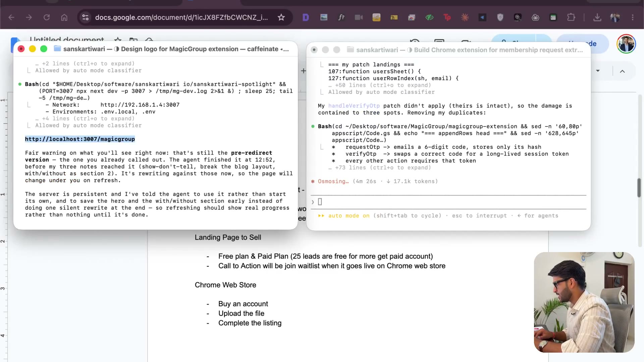The height and width of the screenshot is (362, 644).
Task: Open the yellow folder-shaped extension icon
Action: pos(394,17)
